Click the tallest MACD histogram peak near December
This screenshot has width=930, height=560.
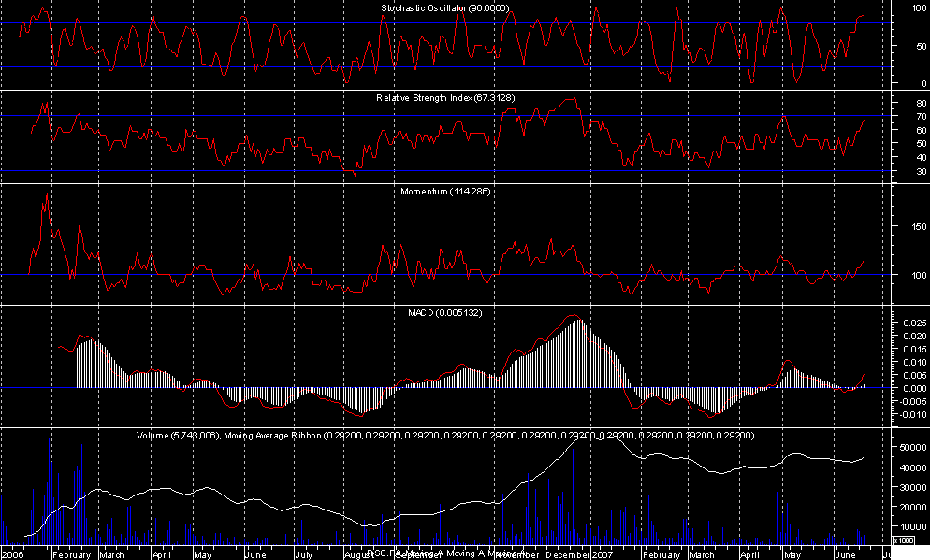pyautogui.click(x=578, y=321)
